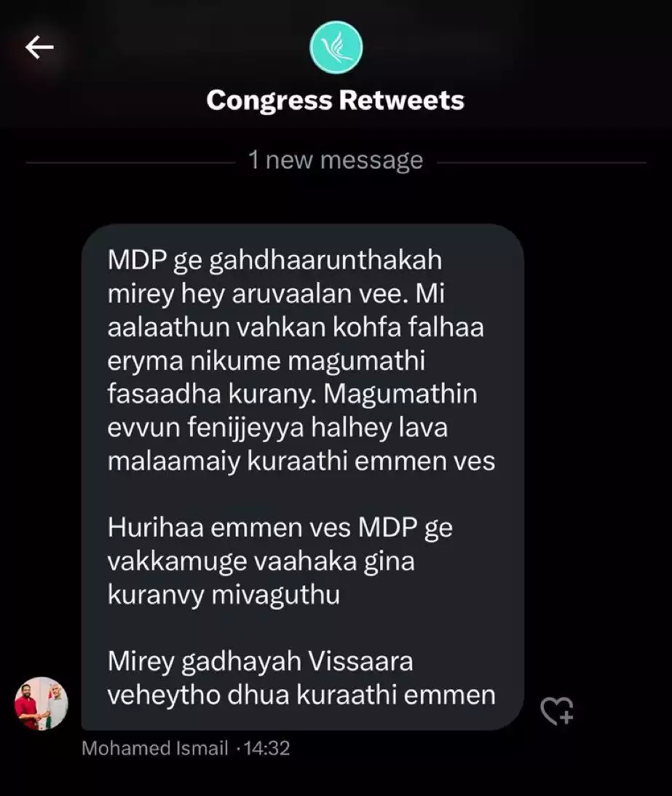The width and height of the screenshot is (672, 796).
Task: Go back using the left arrow
Action: 39,47
